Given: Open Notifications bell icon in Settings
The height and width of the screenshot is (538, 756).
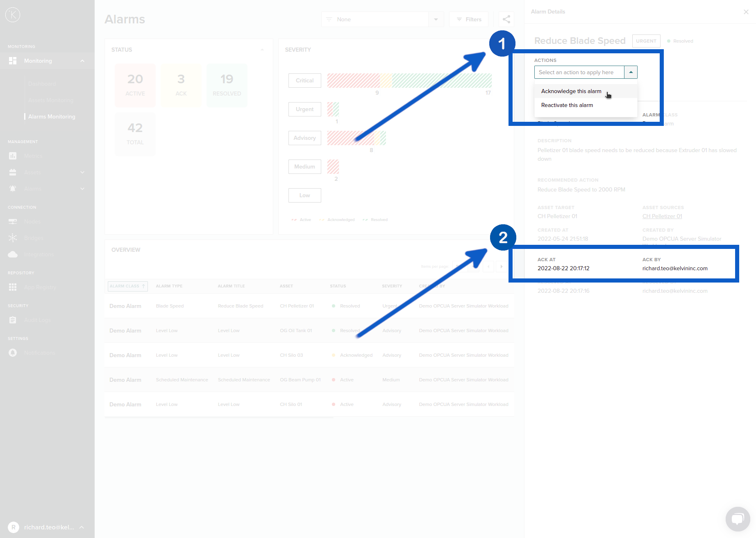Looking at the screenshot, I should point(13,353).
